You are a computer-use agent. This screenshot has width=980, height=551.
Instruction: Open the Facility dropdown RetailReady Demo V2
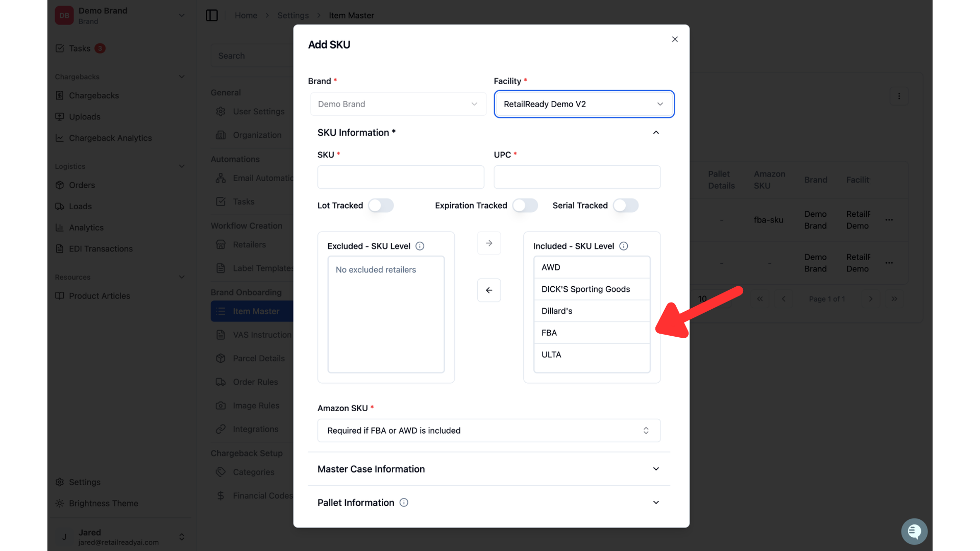click(584, 104)
